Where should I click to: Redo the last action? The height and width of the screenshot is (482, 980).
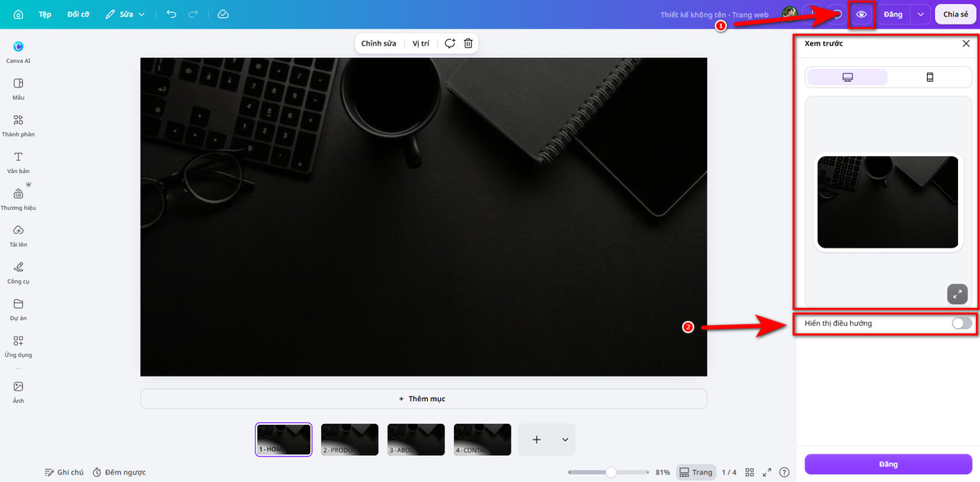click(194, 15)
